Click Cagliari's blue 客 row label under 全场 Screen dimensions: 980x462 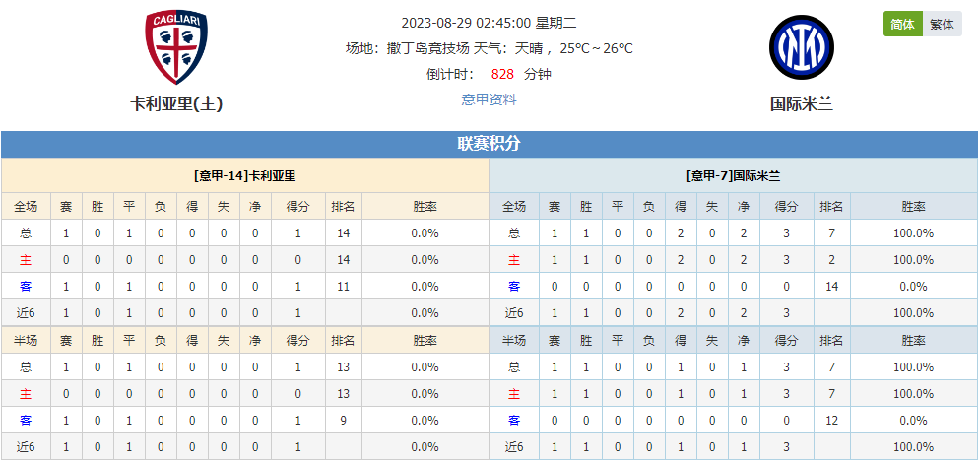pos(26,287)
